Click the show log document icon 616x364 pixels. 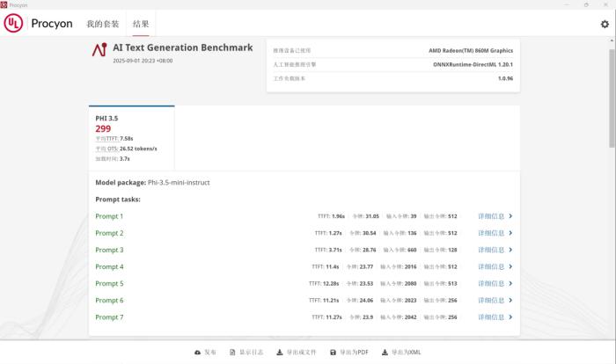(232, 353)
